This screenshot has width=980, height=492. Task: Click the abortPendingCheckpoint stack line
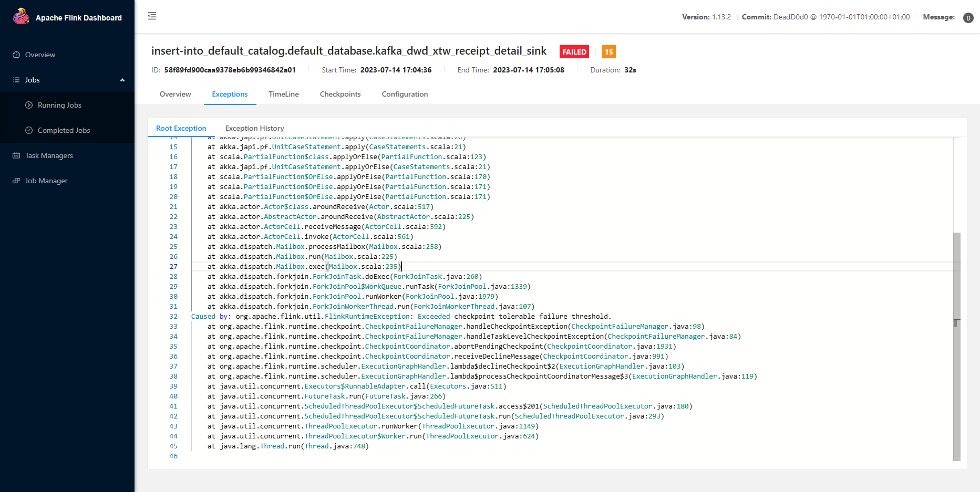coord(441,346)
